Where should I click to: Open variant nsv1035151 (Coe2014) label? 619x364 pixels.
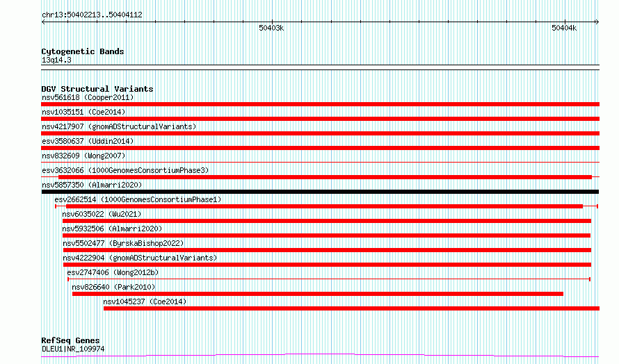click(83, 112)
